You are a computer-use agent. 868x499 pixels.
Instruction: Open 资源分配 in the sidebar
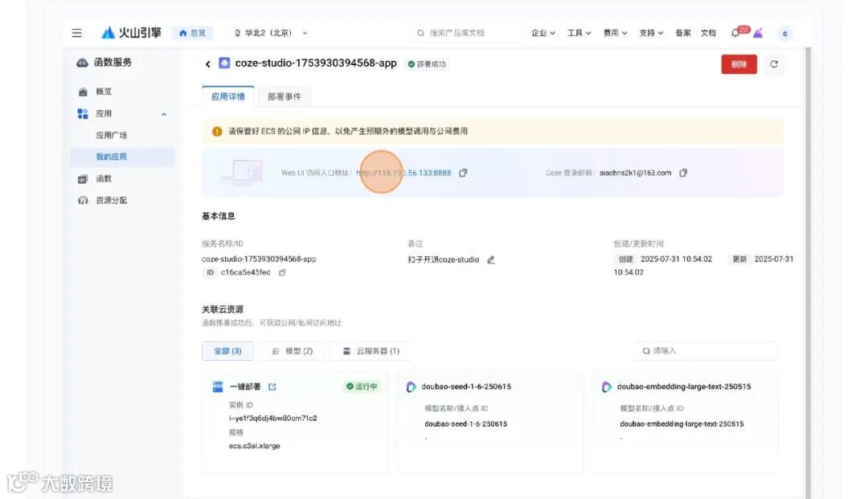pos(111,200)
